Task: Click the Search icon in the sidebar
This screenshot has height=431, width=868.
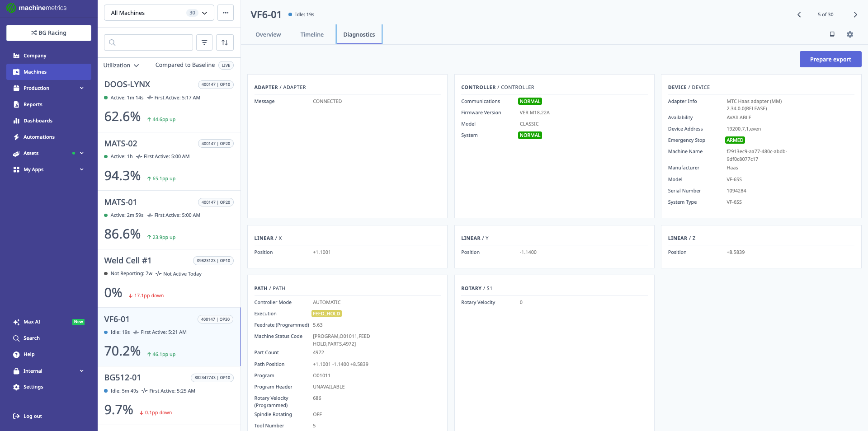Action: pyautogui.click(x=16, y=338)
